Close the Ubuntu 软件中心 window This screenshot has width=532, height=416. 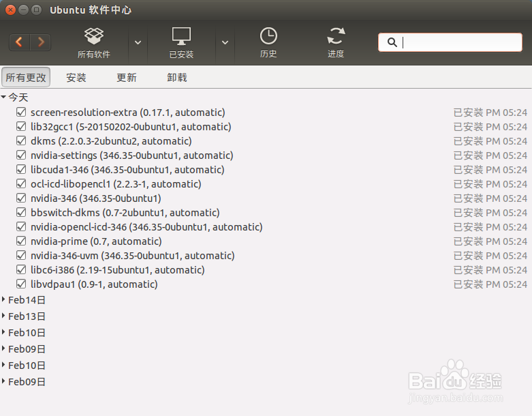point(10,10)
